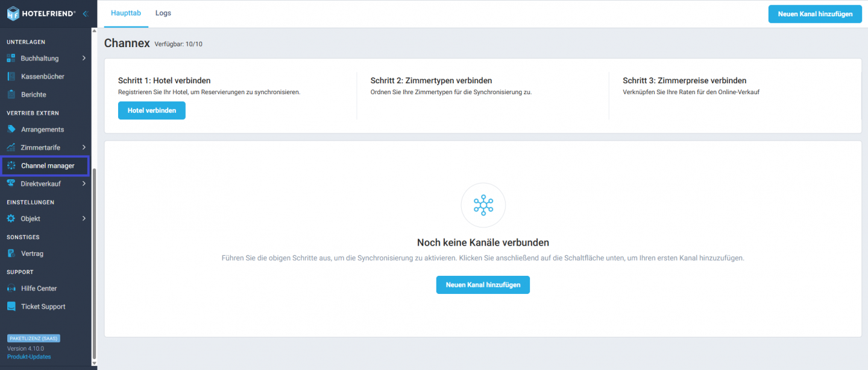Click the Schritt 2: Zimmertypen verbinden heading
This screenshot has width=868, height=370.
pos(432,80)
